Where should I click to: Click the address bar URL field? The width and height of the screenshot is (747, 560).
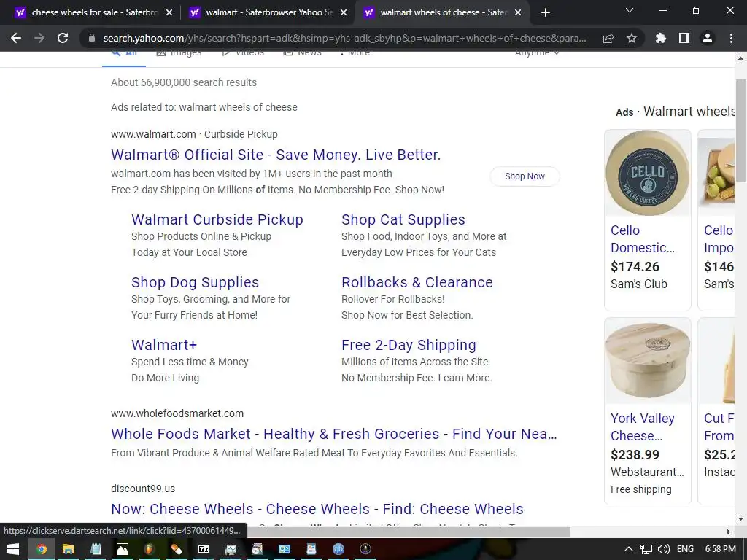pyautogui.click(x=344, y=38)
